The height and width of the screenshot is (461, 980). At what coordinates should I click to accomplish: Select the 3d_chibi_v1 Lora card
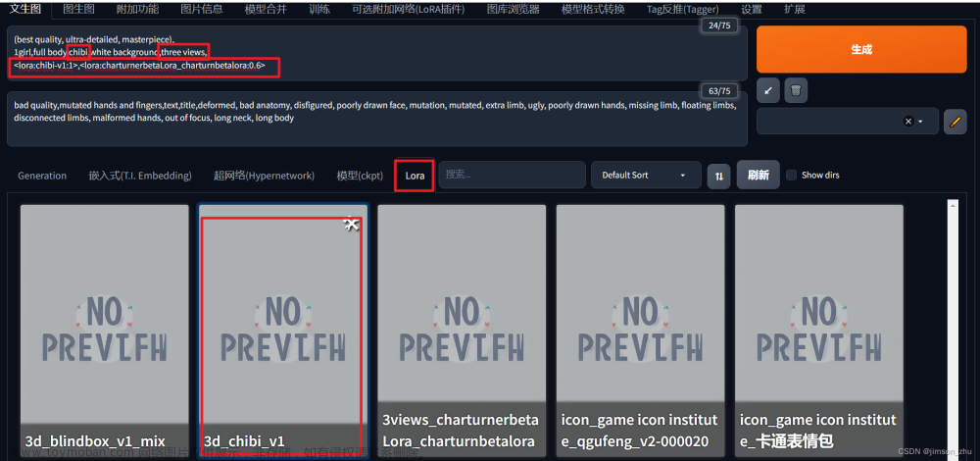[x=283, y=329]
